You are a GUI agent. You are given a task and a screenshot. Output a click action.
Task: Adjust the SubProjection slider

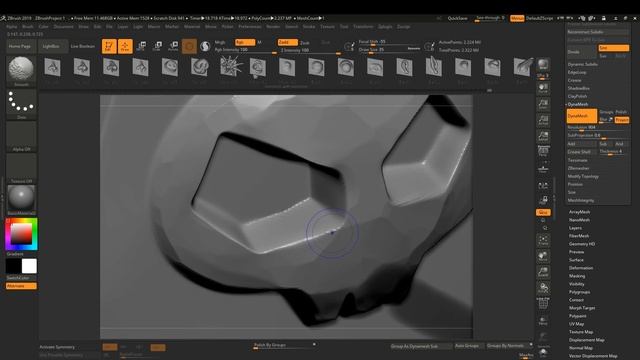click(x=598, y=136)
